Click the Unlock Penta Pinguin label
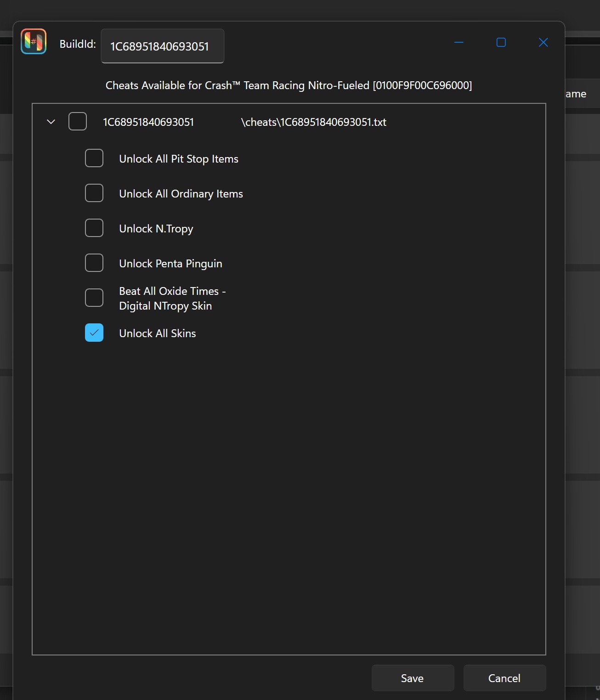The image size is (600, 700). 170,264
